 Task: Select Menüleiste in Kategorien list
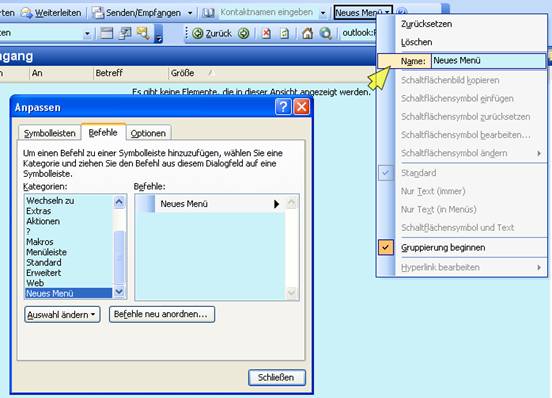tap(69, 252)
